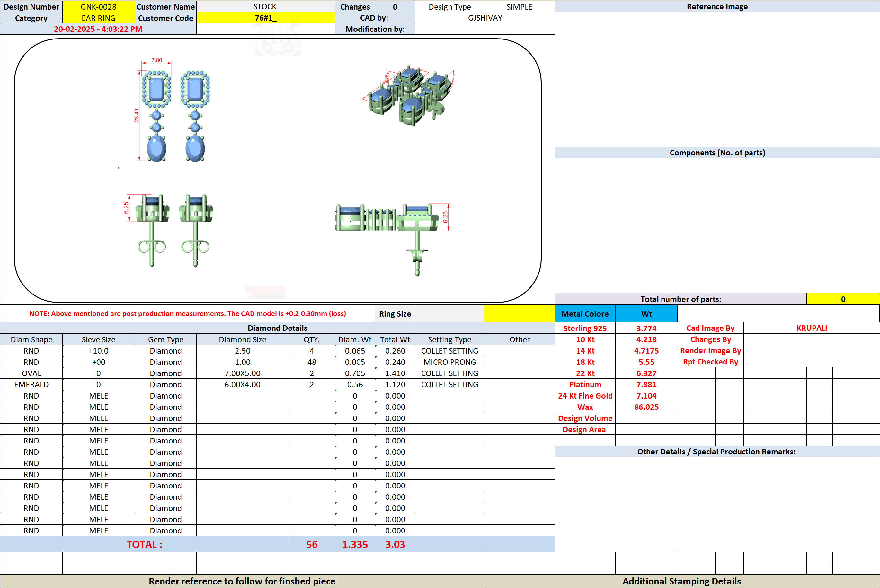Click the bottom-right profile view render

[x=392, y=240]
